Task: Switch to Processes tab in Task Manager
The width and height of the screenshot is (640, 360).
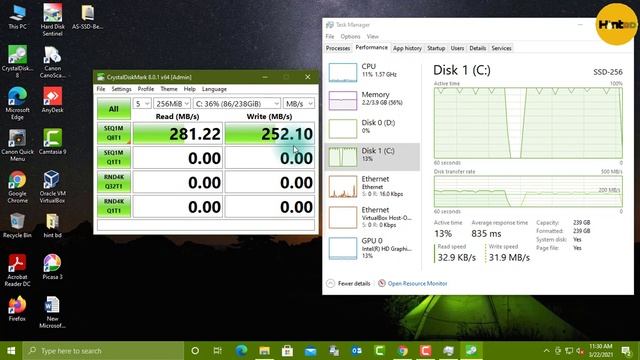Action: (338, 48)
